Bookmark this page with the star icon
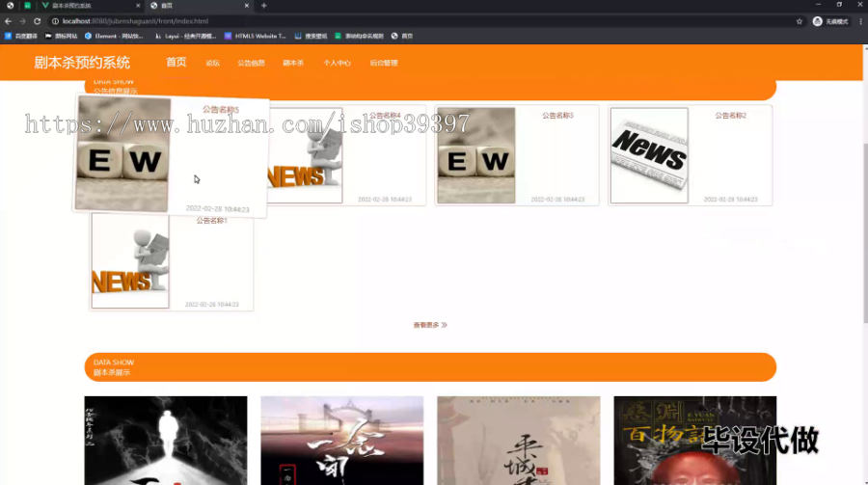 click(800, 21)
